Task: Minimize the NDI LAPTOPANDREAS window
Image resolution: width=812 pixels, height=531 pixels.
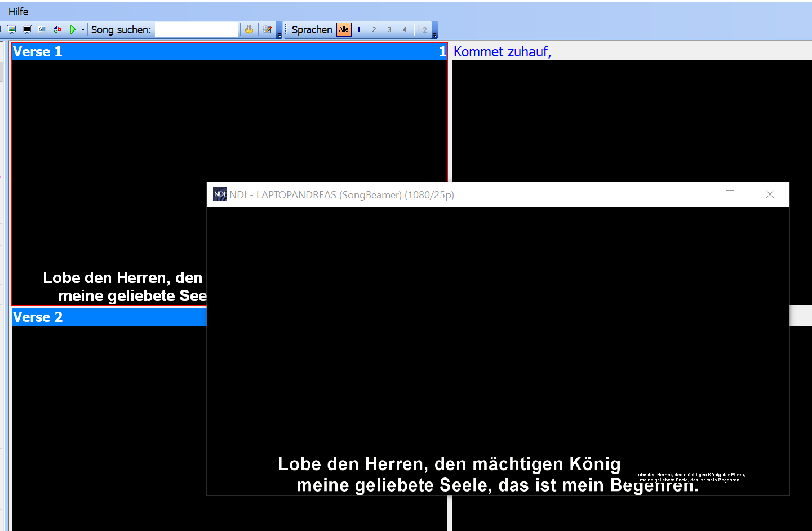Action: pyautogui.click(x=691, y=194)
